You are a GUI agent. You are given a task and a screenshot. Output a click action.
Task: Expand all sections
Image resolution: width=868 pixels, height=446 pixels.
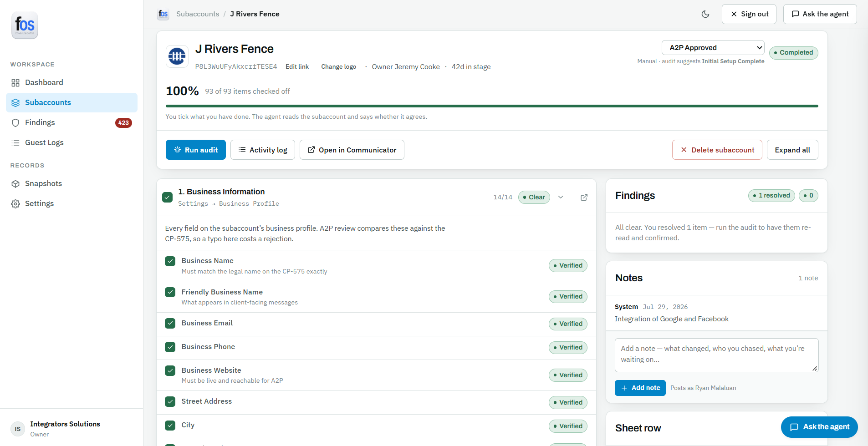pyautogui.click(x=792, y=150)
